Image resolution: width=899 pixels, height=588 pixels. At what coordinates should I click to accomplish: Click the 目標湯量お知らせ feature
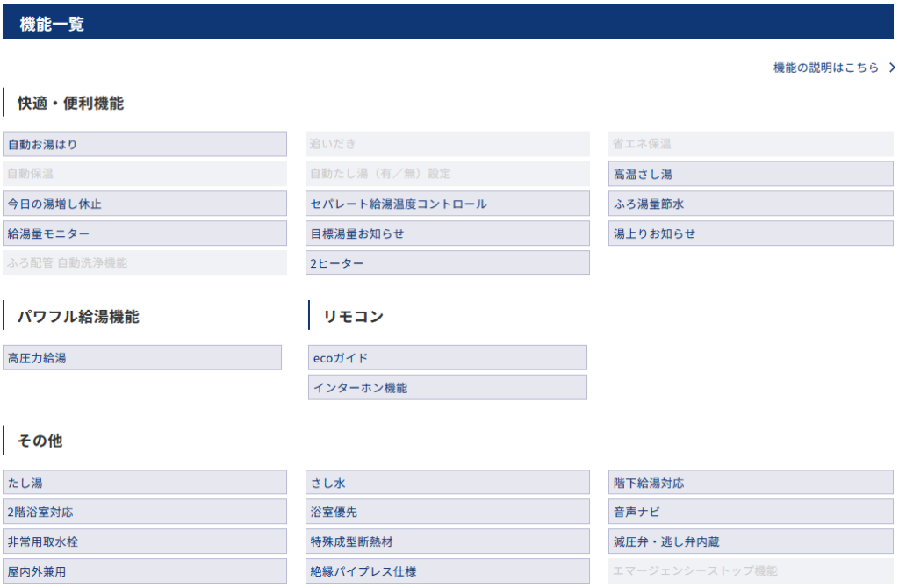(x=448, y=233)
